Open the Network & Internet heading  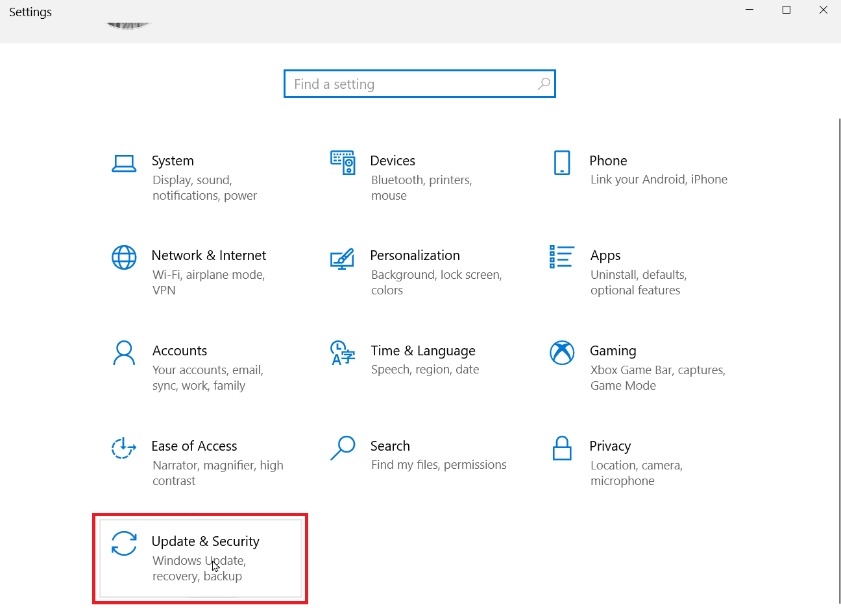(x=209, y=255)
